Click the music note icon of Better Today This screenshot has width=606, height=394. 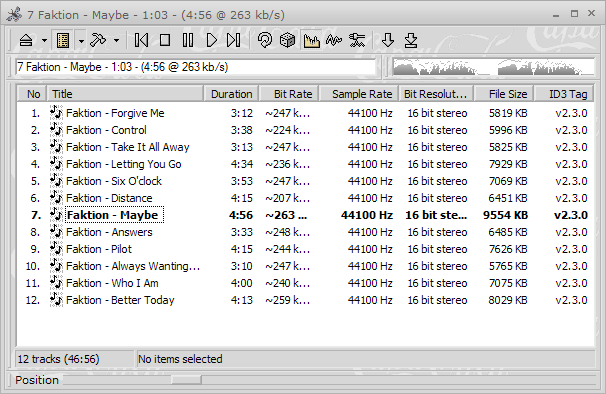[56, 300]
